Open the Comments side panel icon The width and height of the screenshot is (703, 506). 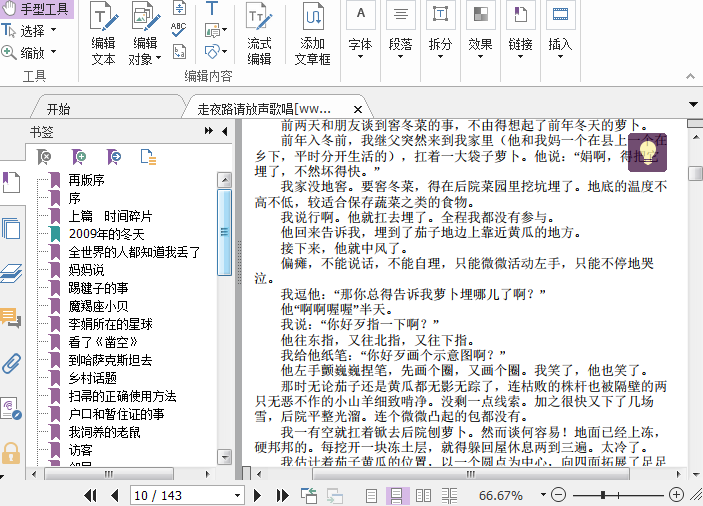[x=11, y=318]
